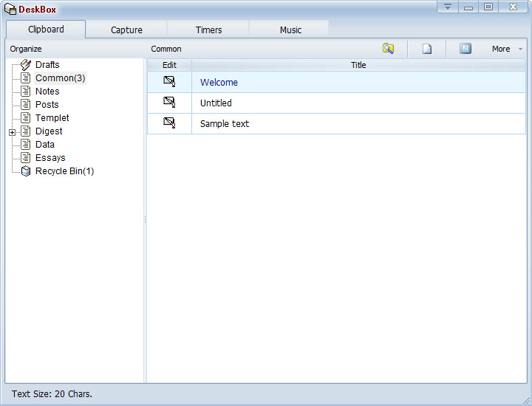This screenshot has width=532, height=406.
Task: Select the Templet category
Action: pyautogui.click(x=52, y=117)
